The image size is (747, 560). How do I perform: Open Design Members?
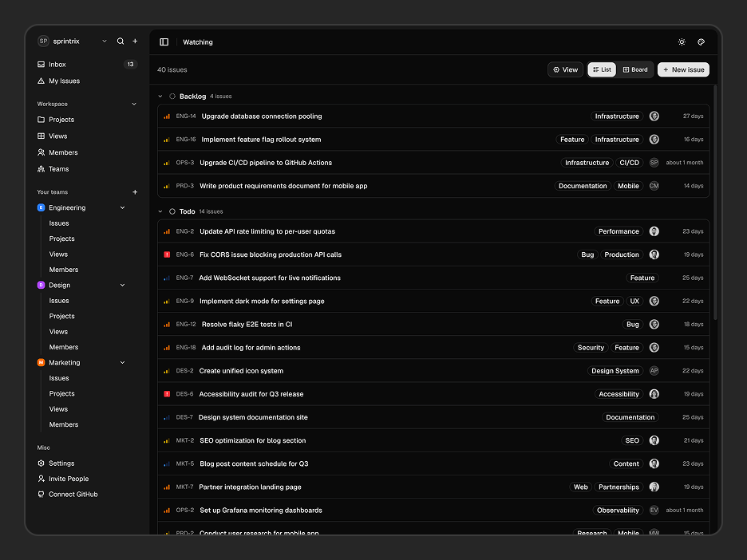[64, 347]
